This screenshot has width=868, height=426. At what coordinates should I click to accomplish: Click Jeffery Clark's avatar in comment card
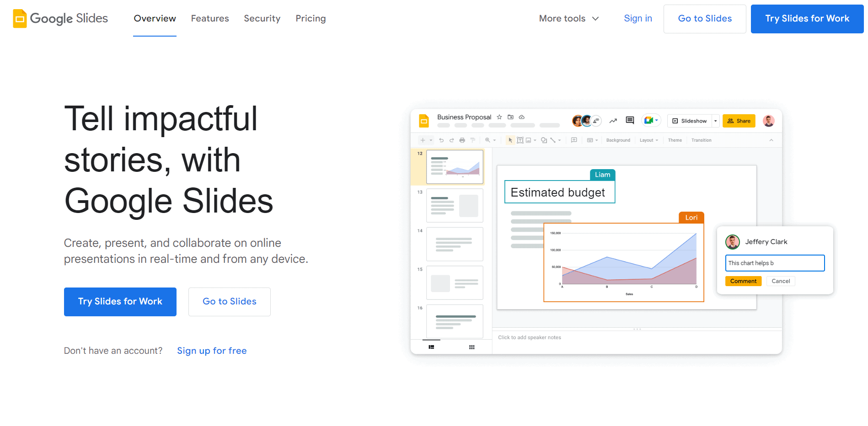point(733,242)
